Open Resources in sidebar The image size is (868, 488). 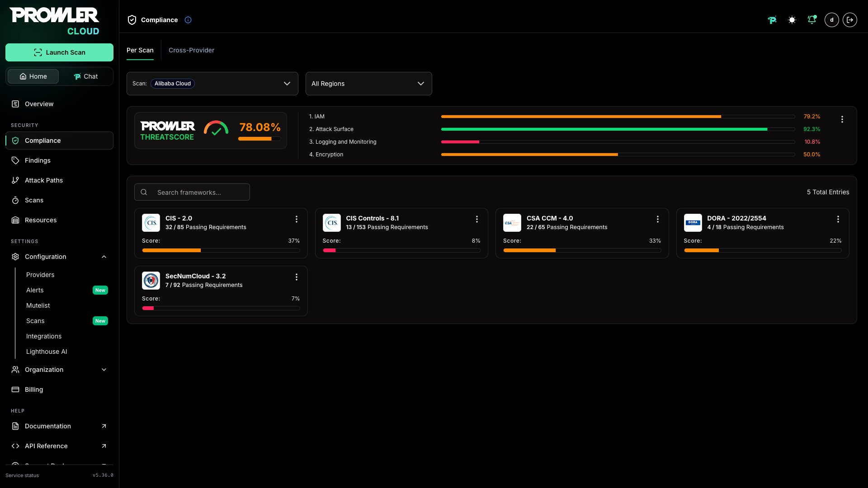(x=59, y=220)
